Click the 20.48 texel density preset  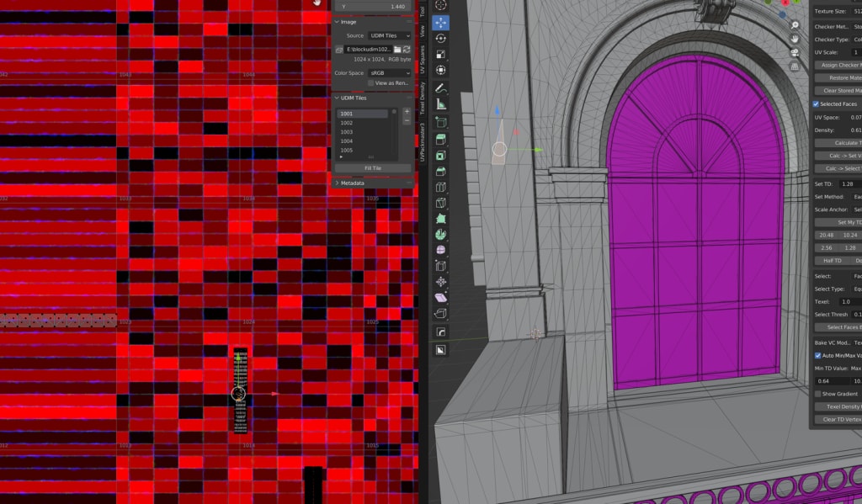pos(827,235)
